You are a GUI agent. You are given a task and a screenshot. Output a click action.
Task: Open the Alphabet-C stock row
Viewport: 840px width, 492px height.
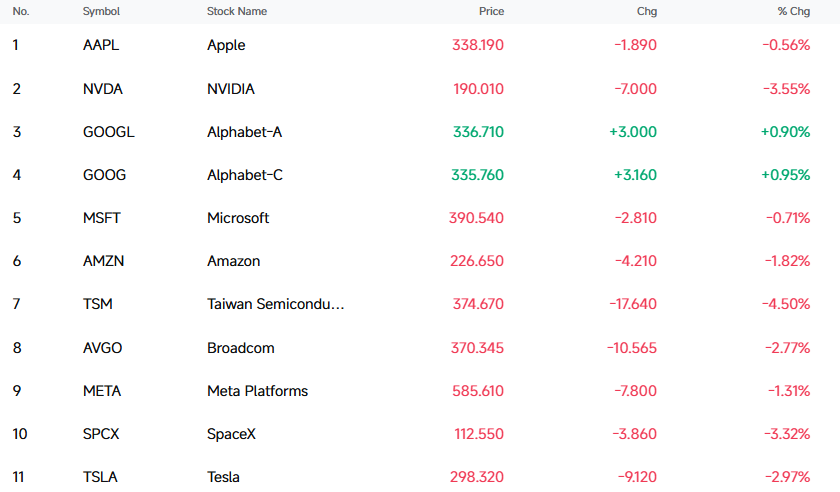[420, 175]
